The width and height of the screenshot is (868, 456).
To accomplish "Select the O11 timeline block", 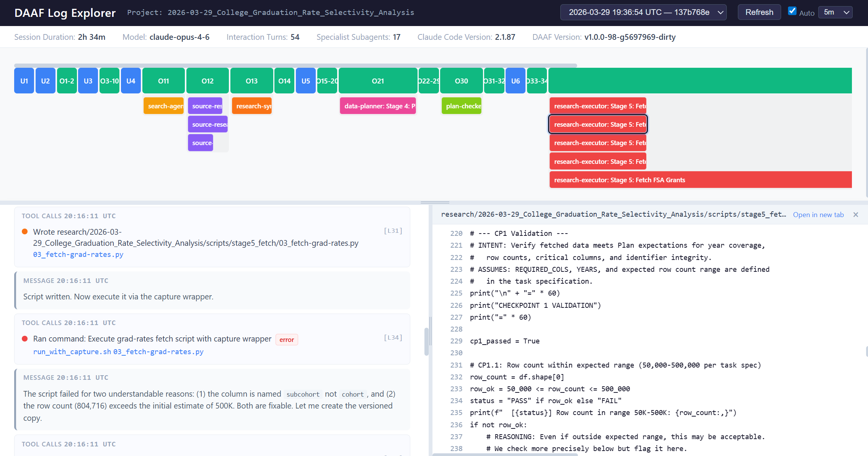I will (x=163, y=81).
